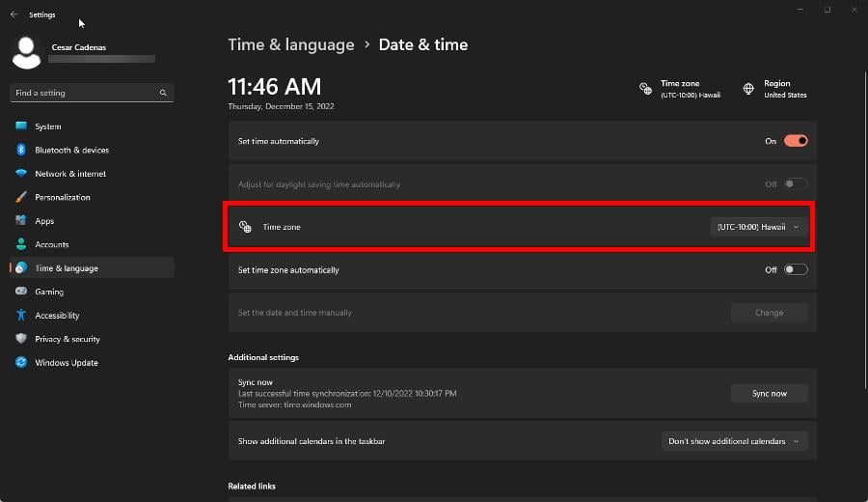Click the Privacy & security shield icon
The image size is (868, 502).
[21, 339]
